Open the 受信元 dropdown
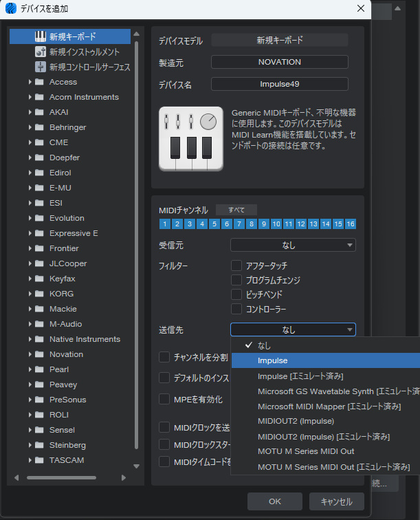Screen dimensions: 420x520 pyautogui.click(x=293, y=245)
